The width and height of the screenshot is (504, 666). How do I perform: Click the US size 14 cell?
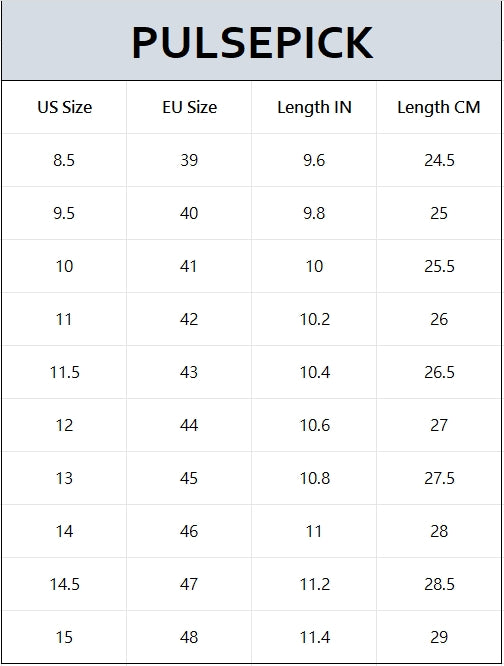tap(65, 531)
